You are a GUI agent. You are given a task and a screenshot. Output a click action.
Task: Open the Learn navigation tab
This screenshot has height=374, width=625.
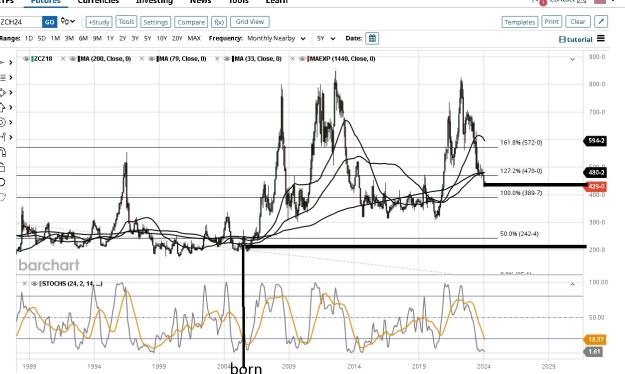[x=276, y=2]
